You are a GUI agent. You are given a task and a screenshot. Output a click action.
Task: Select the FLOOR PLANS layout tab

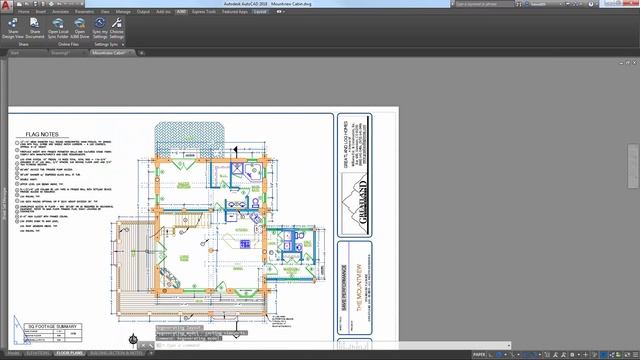click(x=69, y=353)
